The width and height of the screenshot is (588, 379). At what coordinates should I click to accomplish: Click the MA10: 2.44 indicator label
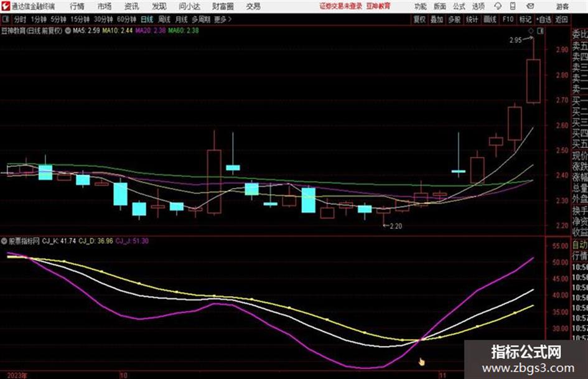click(118, 30)
